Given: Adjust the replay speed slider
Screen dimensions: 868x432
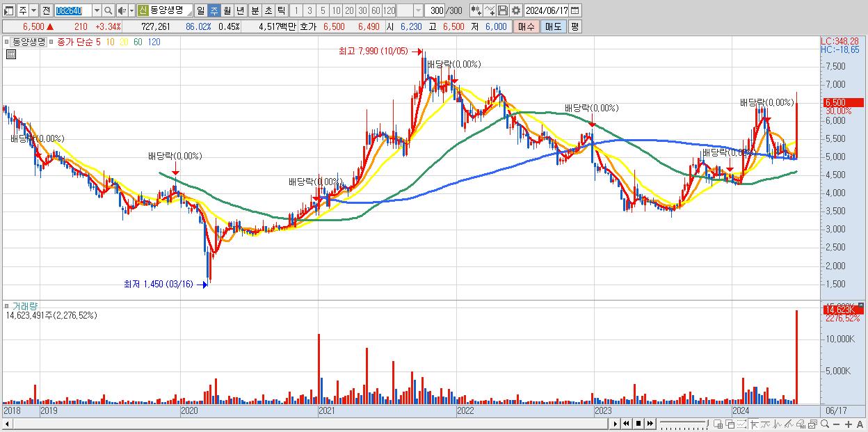Looking at the screenshot, I should pyautogui.click(x=684, y=424).
